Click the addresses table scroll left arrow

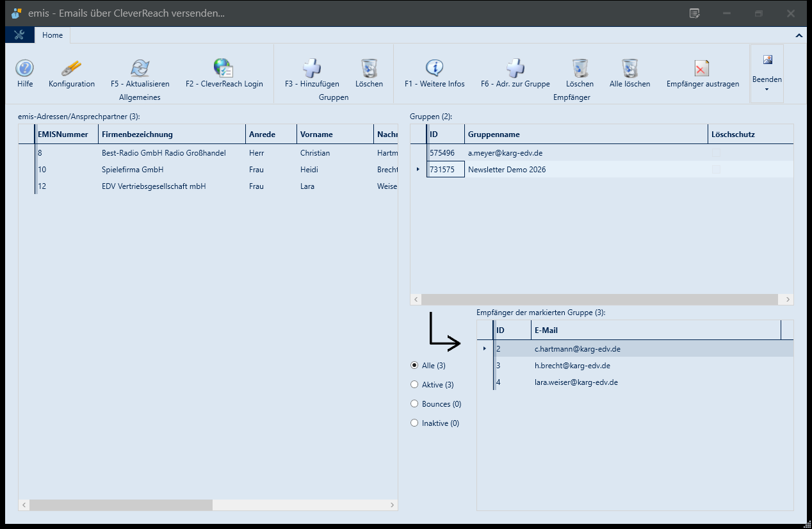[x=24, y=505]
